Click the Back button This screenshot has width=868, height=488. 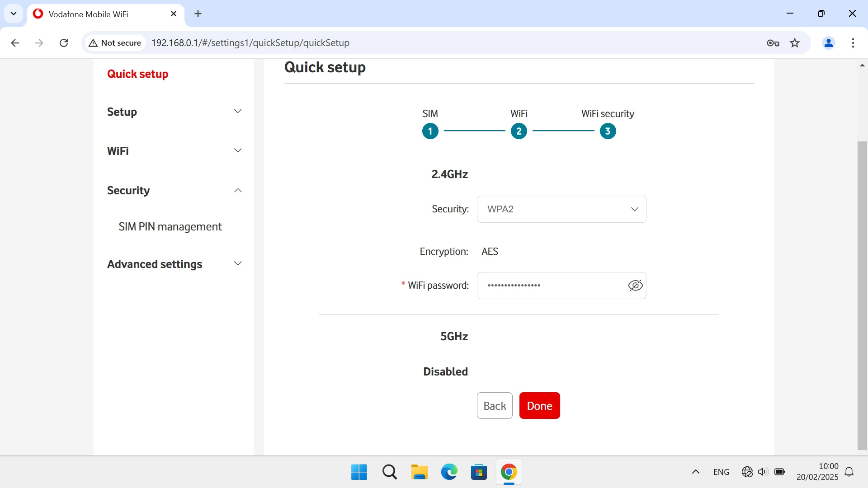[x=494, y=406]
